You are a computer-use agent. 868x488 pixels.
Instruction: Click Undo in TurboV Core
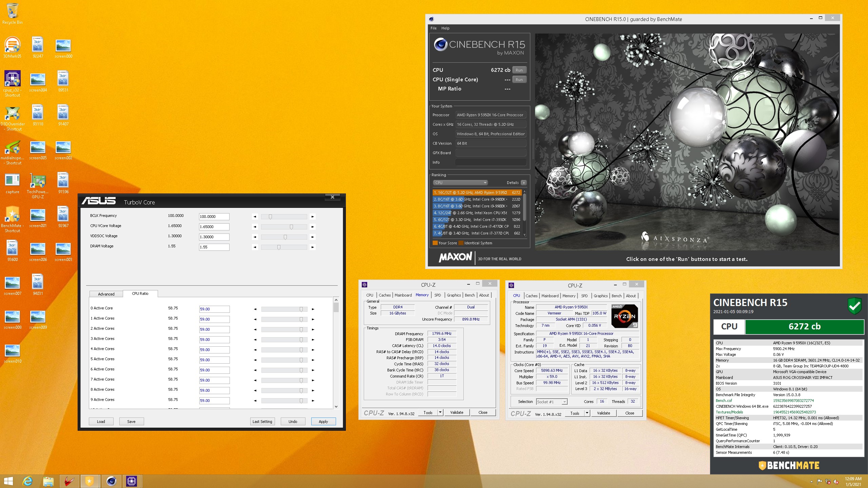293,422
